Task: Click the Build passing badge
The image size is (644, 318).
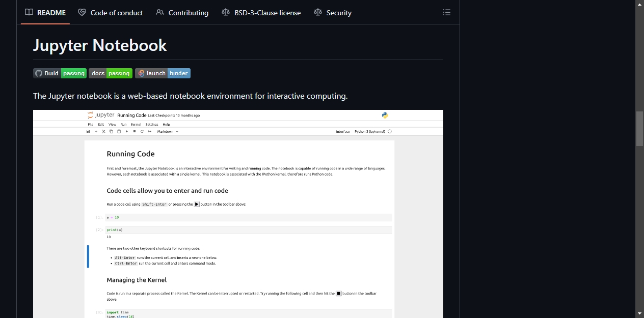Action: click(60, 73)
